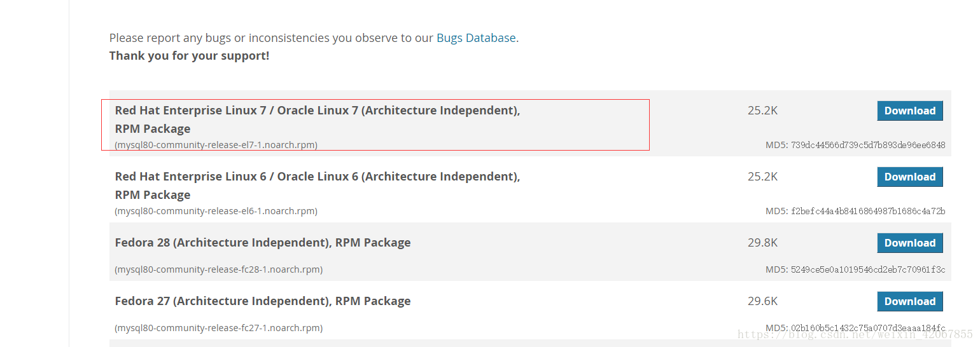Select filename mysql80-community-release-fc28-1.noarch.rpm
Screen dimensions: 980x347
click(x=218, y=269)
